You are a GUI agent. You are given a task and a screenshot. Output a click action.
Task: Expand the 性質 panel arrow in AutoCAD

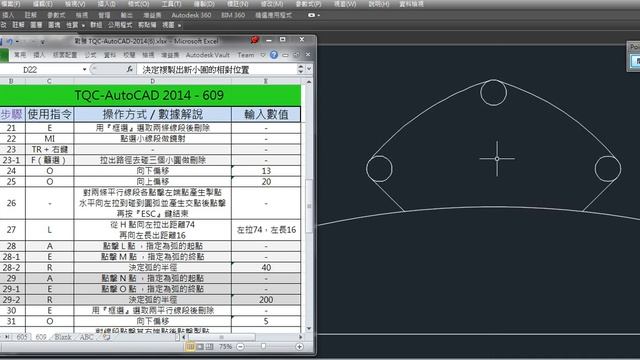pos(83,25)
